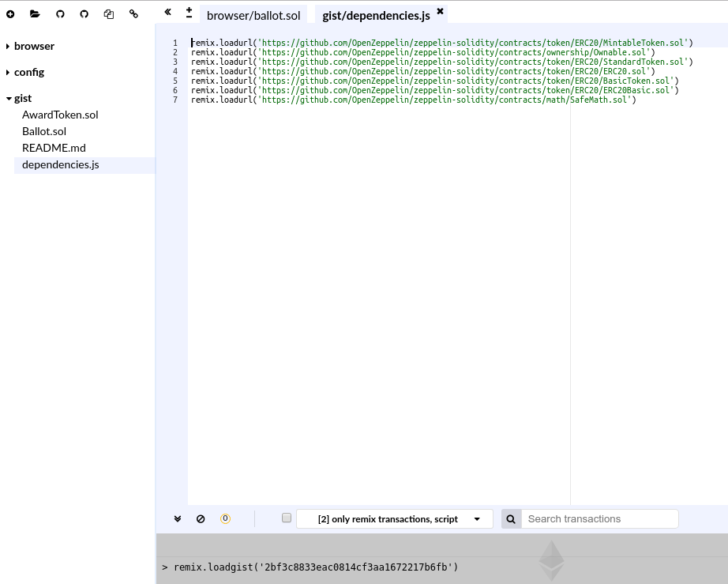The image size is (728, 584).
Task: Collapse the file explorer with double chevron
Action: (x=167, y=12)
